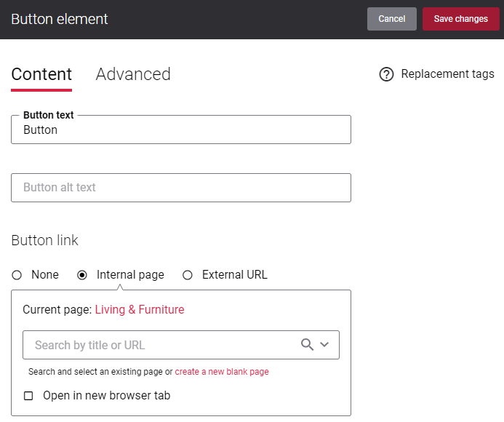
Task: Select the External URL radio button
Action: point(188,275)
